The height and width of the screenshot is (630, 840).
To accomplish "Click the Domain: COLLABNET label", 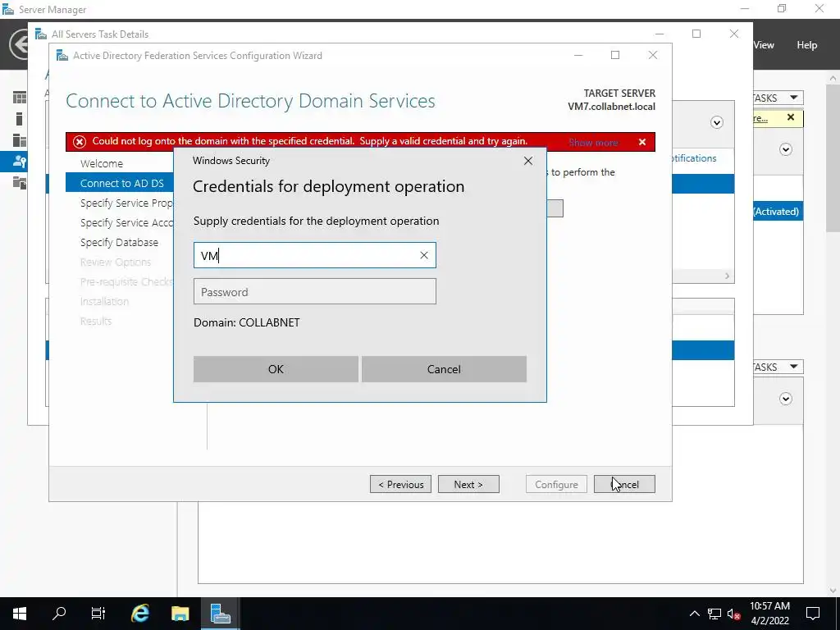I will (x=246, y=322).
